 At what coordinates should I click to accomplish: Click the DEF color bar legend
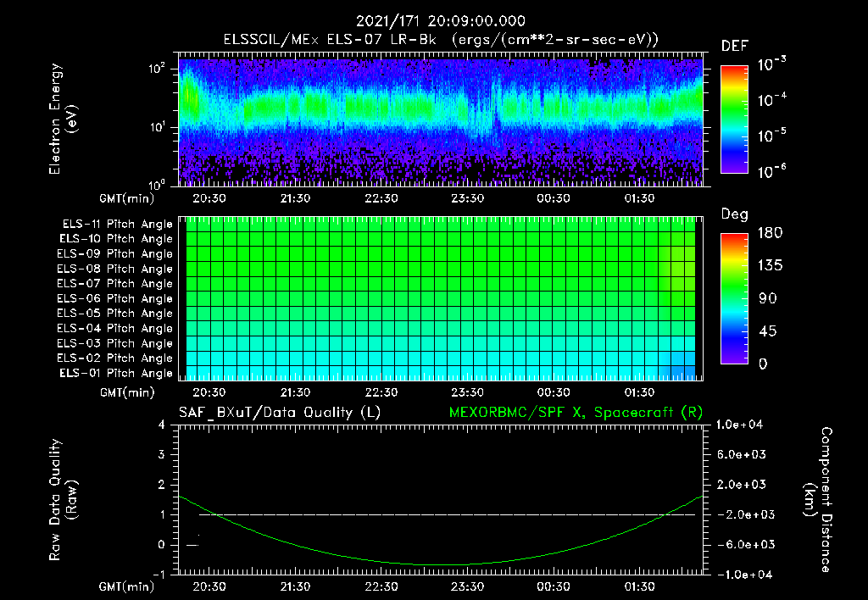[x=735, y=119]
